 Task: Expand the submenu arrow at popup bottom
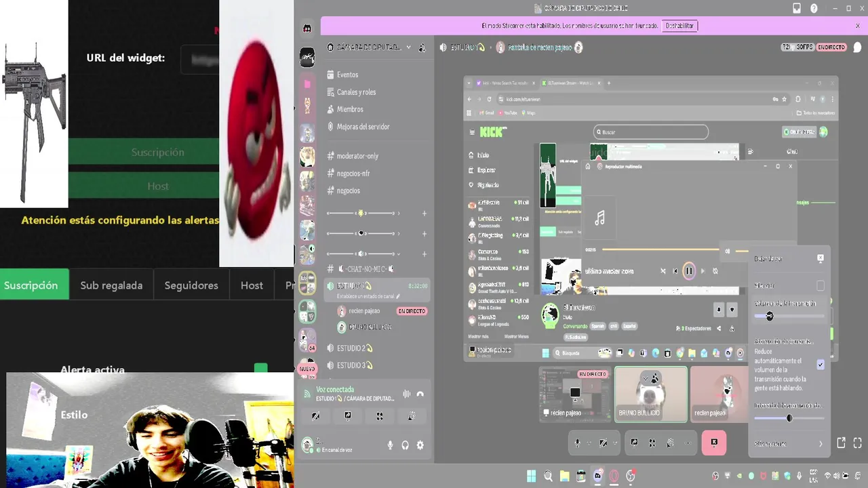pos(820,444)
